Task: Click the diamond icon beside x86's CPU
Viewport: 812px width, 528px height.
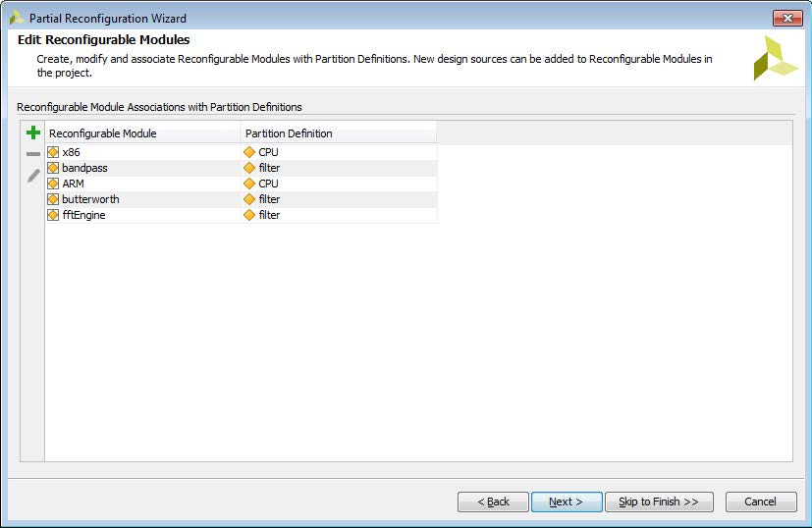Action: tap(249, 152)
